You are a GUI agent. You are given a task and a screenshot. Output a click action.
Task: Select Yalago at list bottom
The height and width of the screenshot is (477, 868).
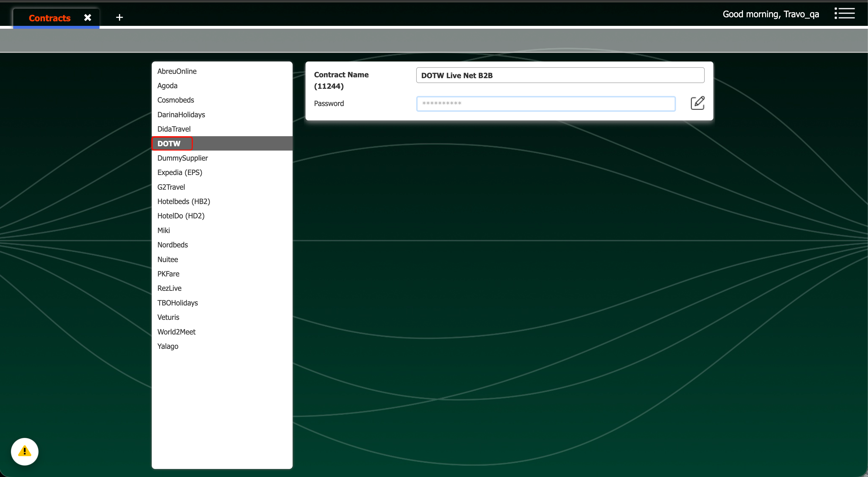point(168,346)
